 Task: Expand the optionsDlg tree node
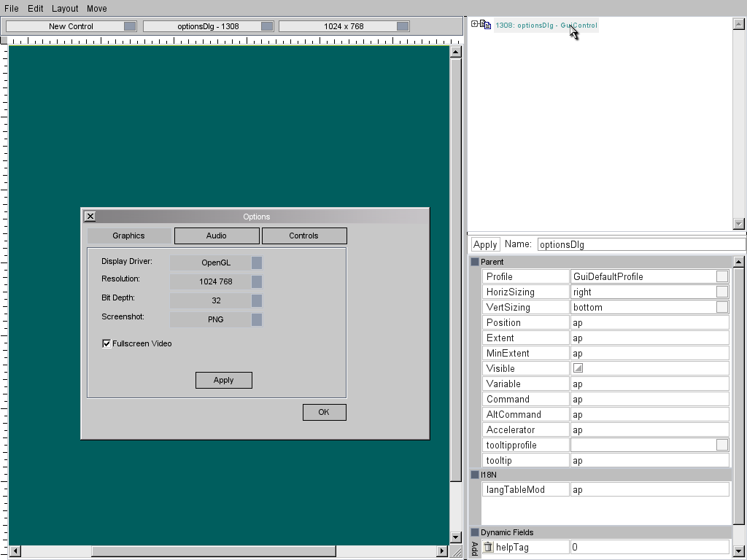tap(474, 24)
